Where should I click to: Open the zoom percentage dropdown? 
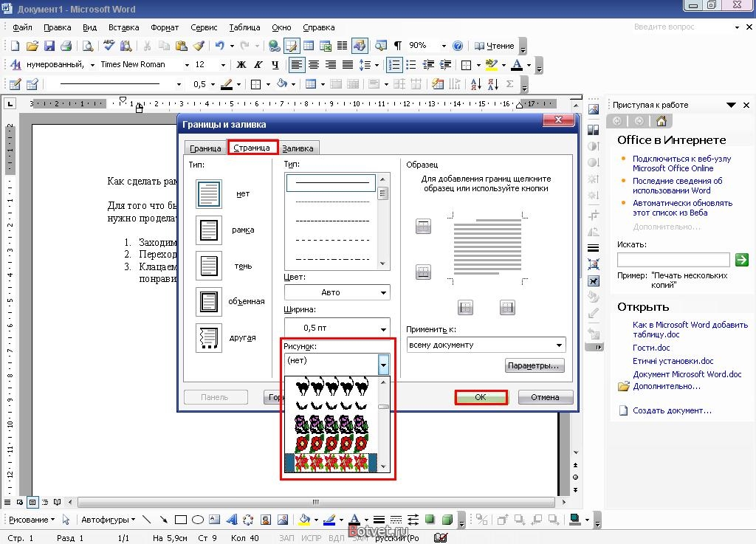(444, 46)
